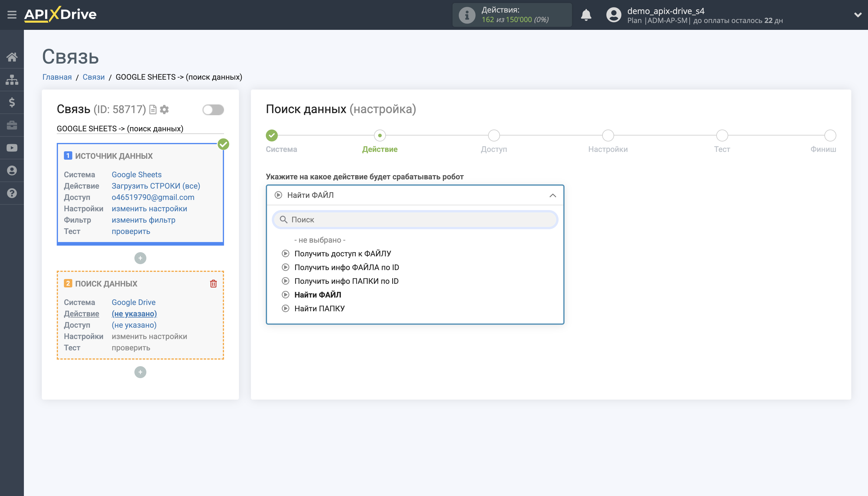Click the Действия counter panel
This screenshot has width=868, height=496.
click(512, 15)
